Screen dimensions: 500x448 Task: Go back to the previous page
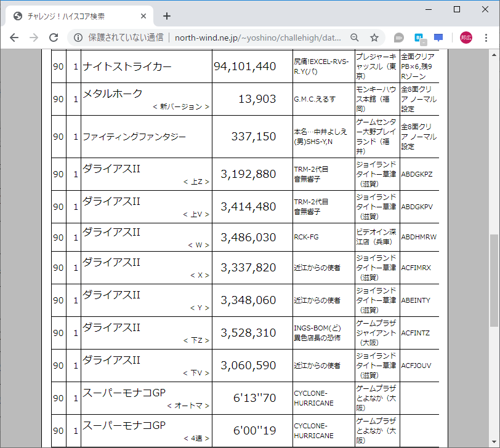(14, 38)
